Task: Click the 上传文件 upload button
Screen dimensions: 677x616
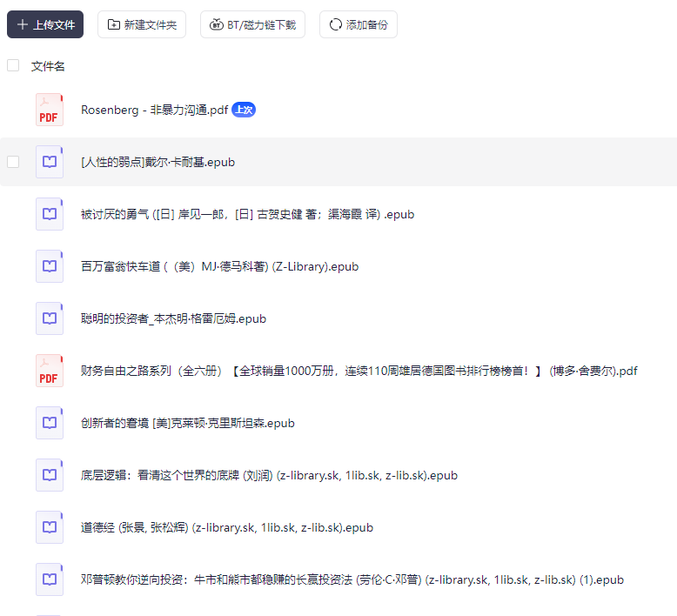Action: click(45, 24)
